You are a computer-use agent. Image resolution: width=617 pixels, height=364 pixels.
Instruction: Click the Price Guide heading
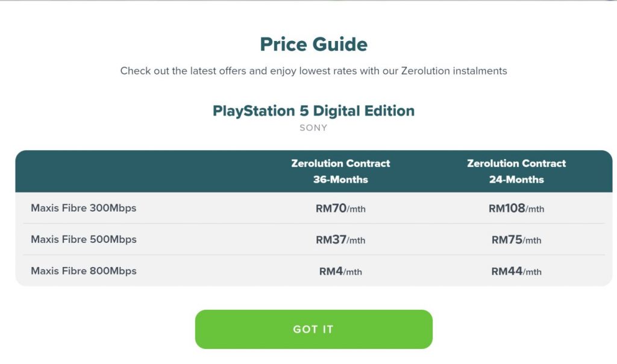pyautogui.click(x=313, y=44)
